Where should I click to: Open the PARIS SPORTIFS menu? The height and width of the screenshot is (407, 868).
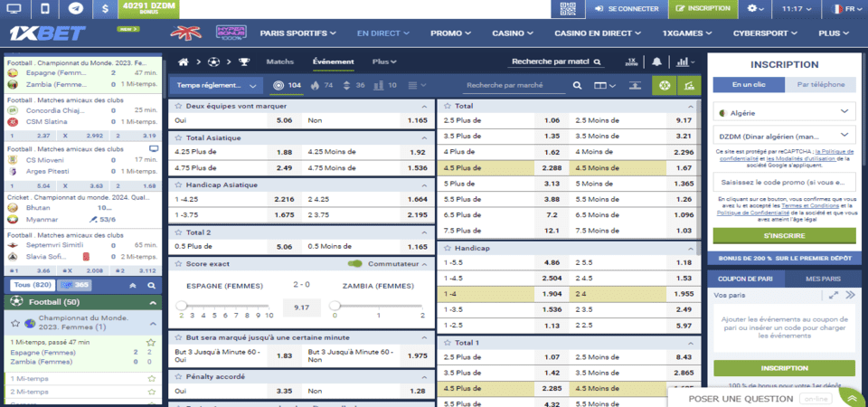tap(297, 33)
